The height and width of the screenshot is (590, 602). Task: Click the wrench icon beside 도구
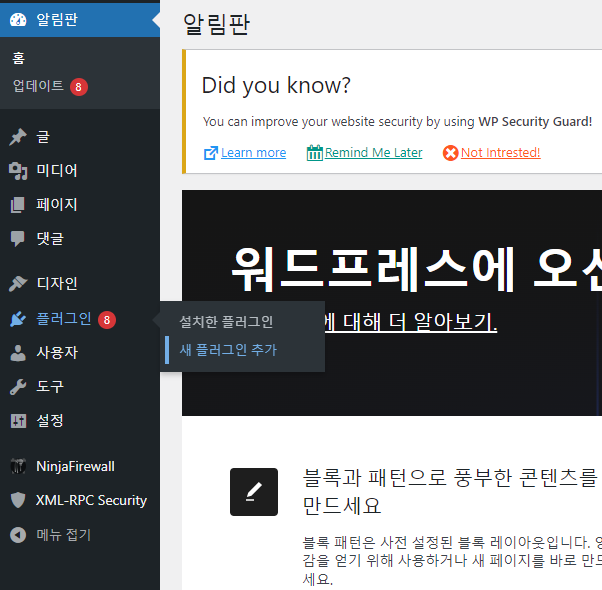tap(18, 387)
